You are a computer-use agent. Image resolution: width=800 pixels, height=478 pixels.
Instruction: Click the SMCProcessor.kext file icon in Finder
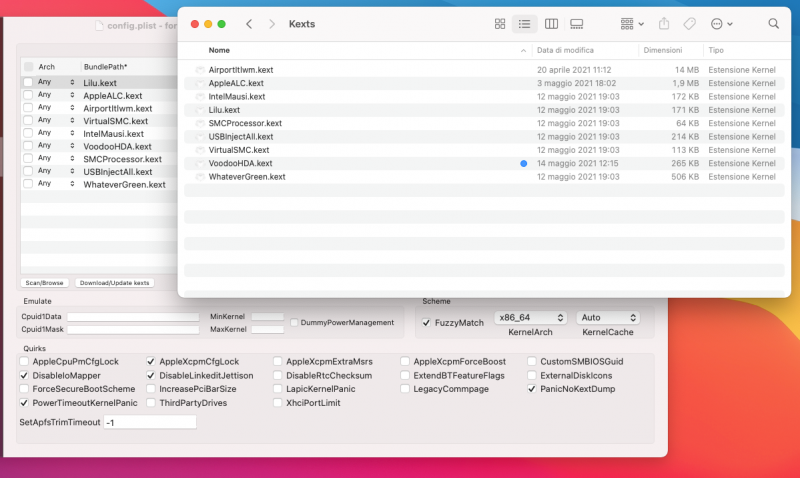pos(200,123)
